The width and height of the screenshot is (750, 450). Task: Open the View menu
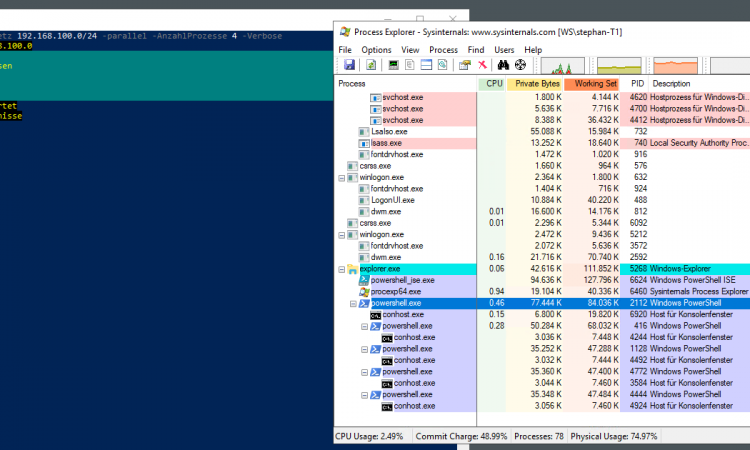coord(410,50)
